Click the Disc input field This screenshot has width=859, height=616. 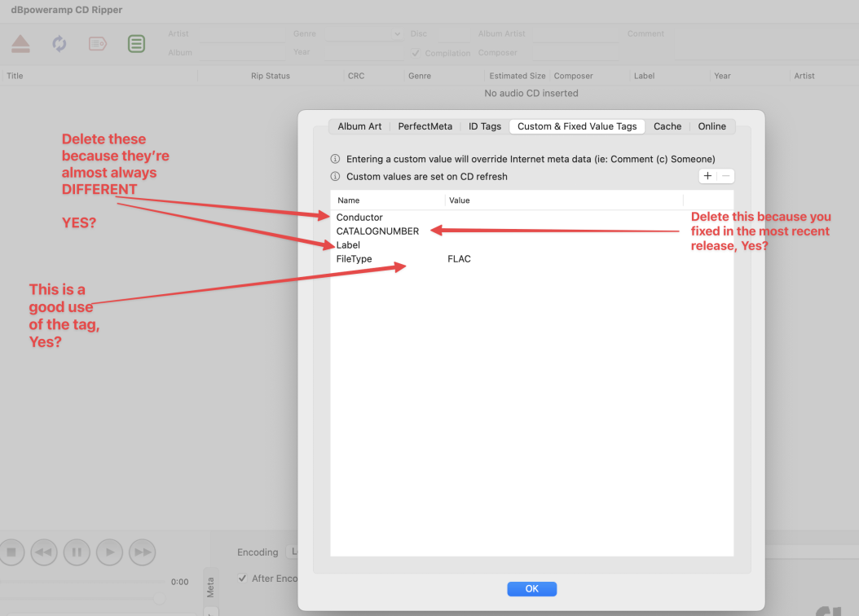pyautogui.click(x=451, y=34)
